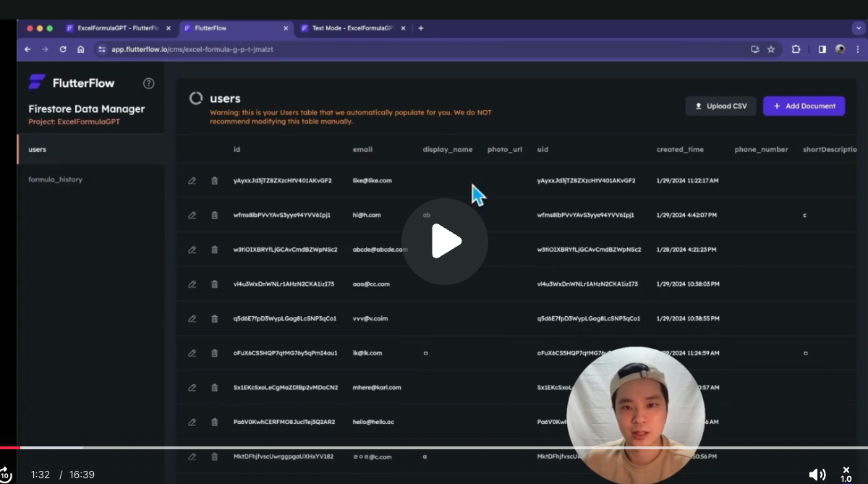
Task: Open the formula_history collection
Action: [91, 179]
